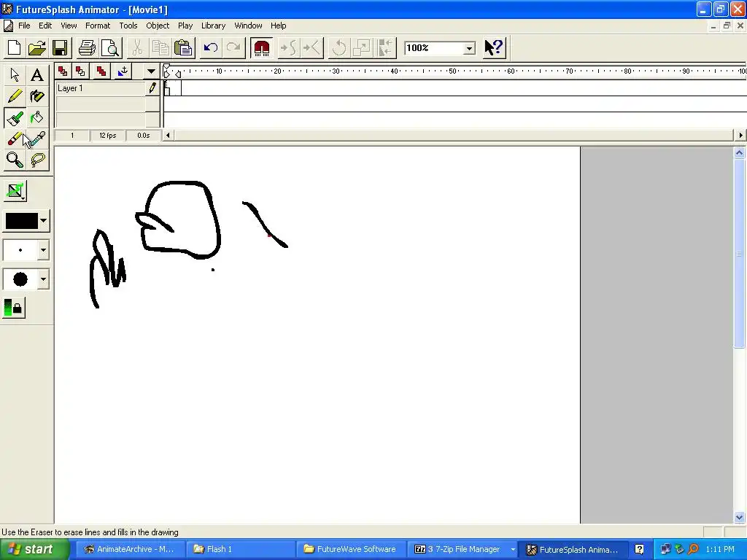Select the Text tool
This screenshot has width=747, height=560.
click(x=36, y=75)
